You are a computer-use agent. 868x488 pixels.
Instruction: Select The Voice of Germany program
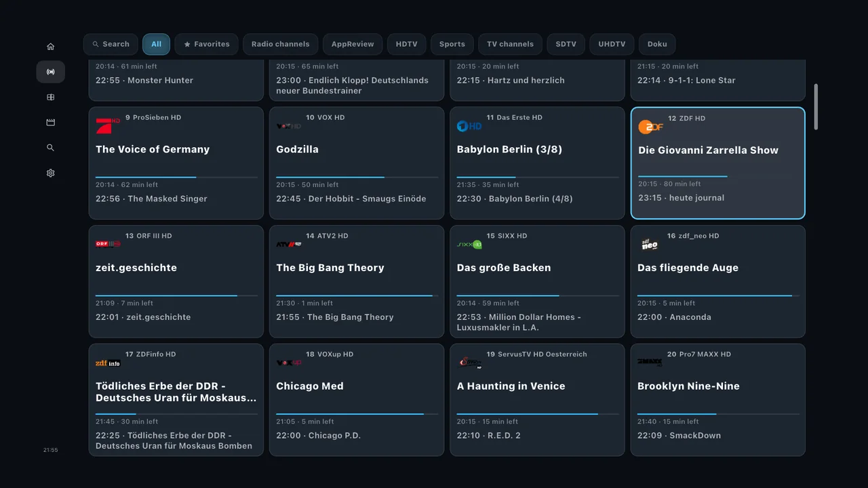coord(153,149)
